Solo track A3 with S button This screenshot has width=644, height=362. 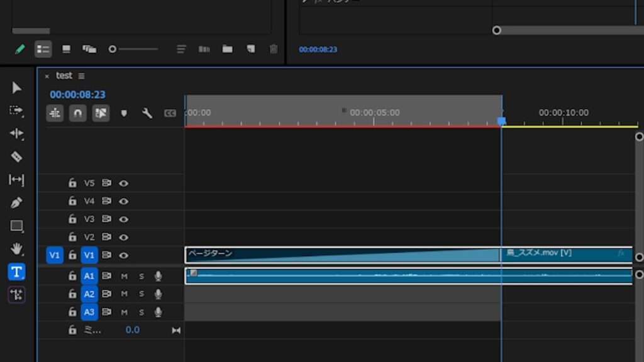(142, 312)
